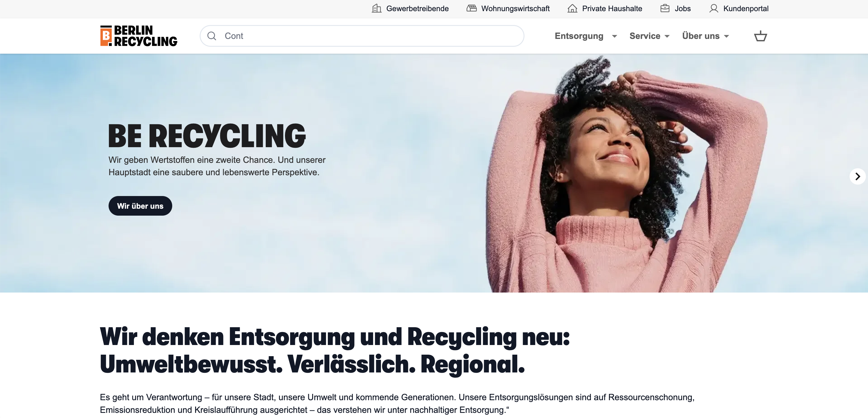Click the Private Haushalte house icon
Screen dimensions: 868x418
click(x=572, y=8)
